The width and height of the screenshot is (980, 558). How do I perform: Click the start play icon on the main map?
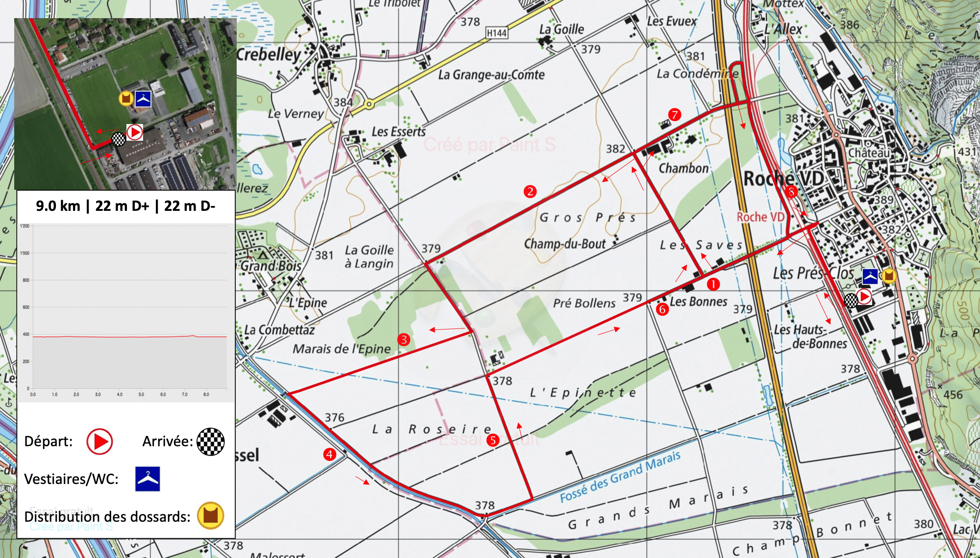(865, 296)
